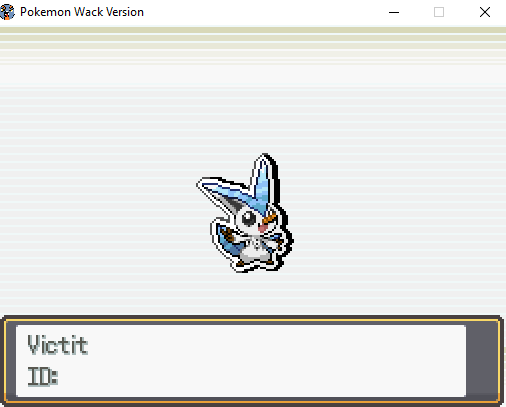Viewport: 506px width, 407px height.
Task: Click the Victini Pokemon sprite
Action: (245, 213)
